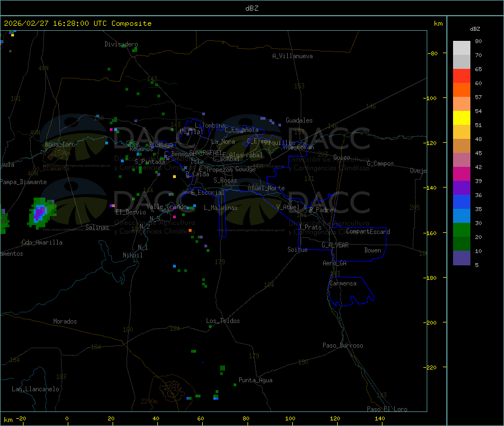The image size is (504, 426).
Task: Click the Soitue label
Action: coord(297,250)
